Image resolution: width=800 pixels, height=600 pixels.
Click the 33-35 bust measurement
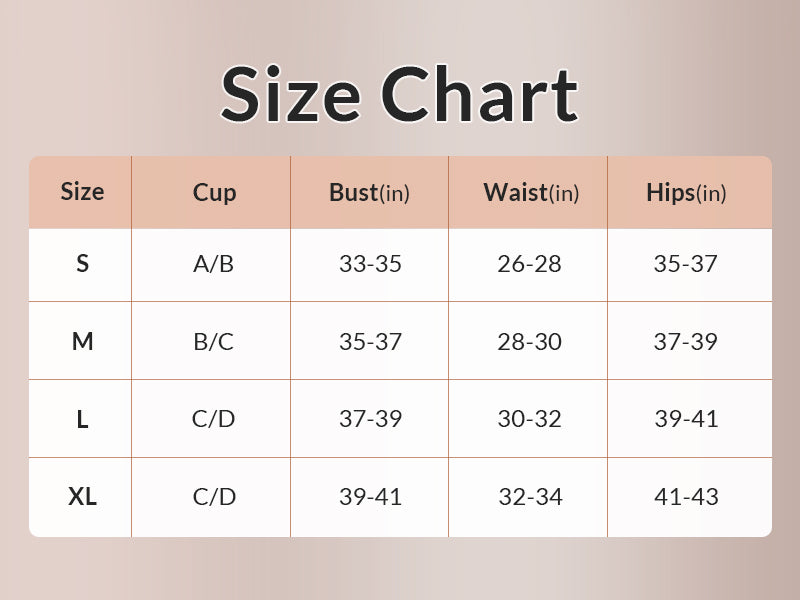(370, 264)
